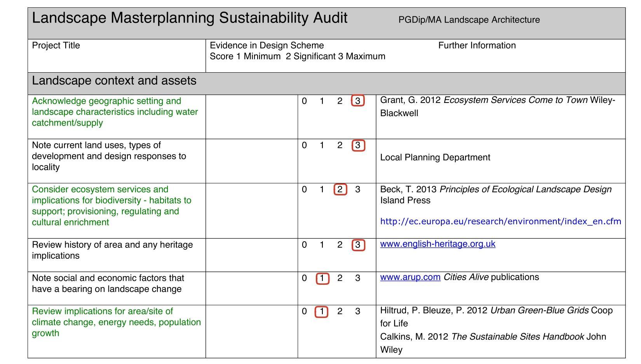641x364 pixels.
Task: Pick score 3 for climate change implications row
Action: pyautogui.click(x=358, y=312)
